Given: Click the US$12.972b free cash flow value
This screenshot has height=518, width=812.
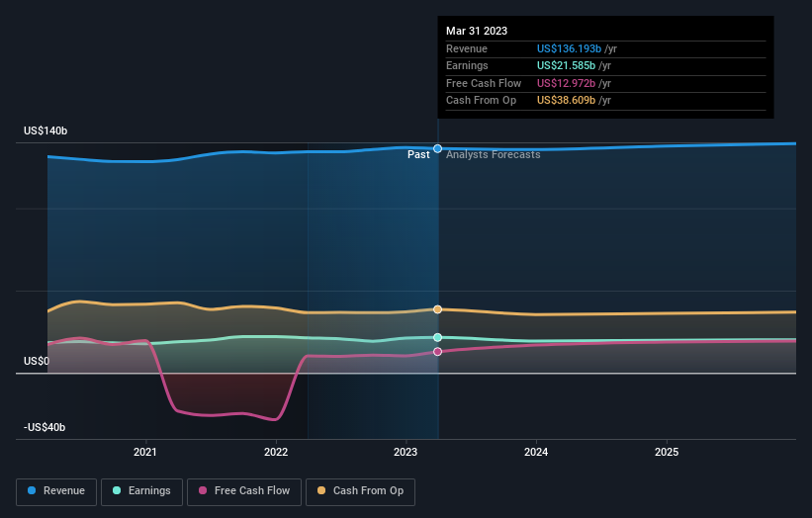Looking at the screenshot, I should (x=566, y=83).
